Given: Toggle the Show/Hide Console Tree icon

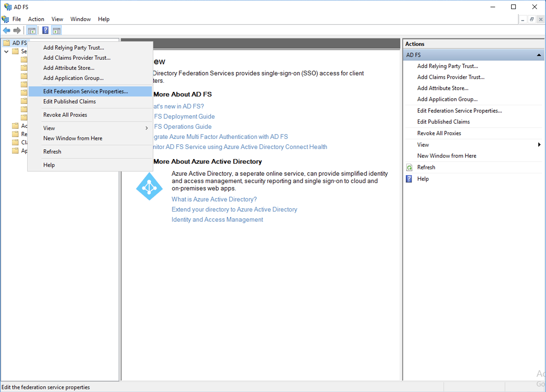Looking at the screenshot, I should click(32, 31).
